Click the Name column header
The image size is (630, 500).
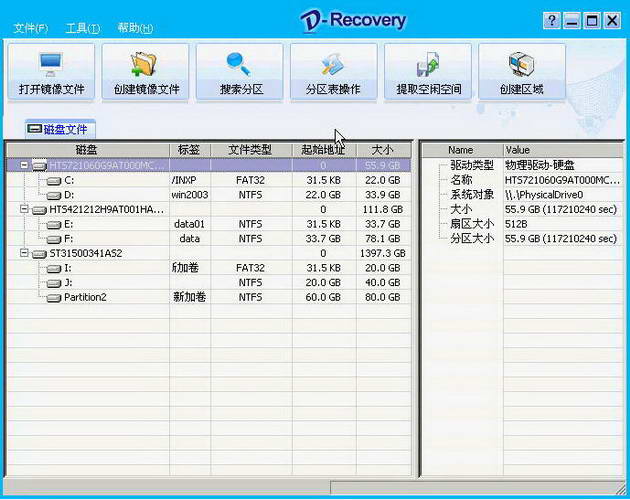(x=461, y=150)
